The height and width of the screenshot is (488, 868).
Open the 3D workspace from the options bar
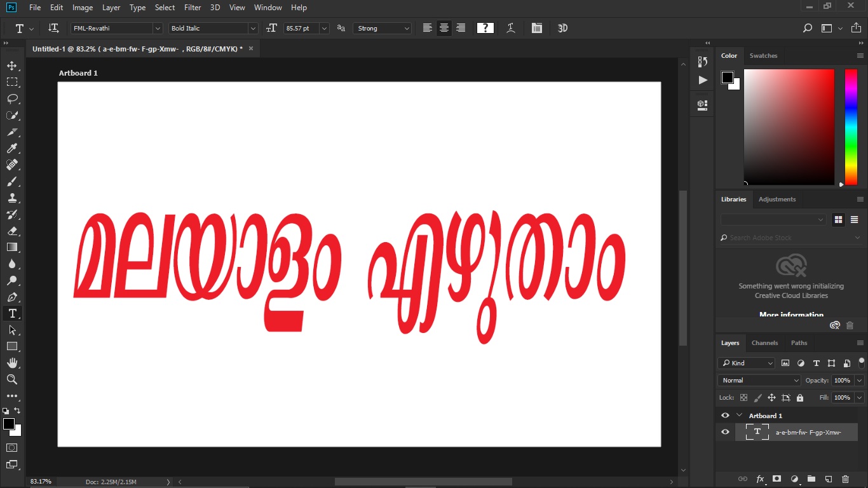(x=562, y=28)
